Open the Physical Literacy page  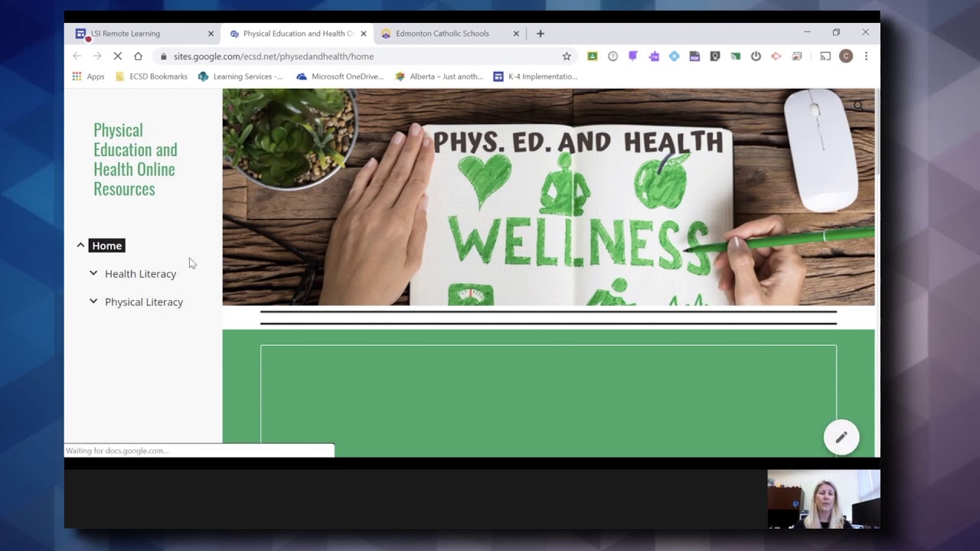point(144,302)
